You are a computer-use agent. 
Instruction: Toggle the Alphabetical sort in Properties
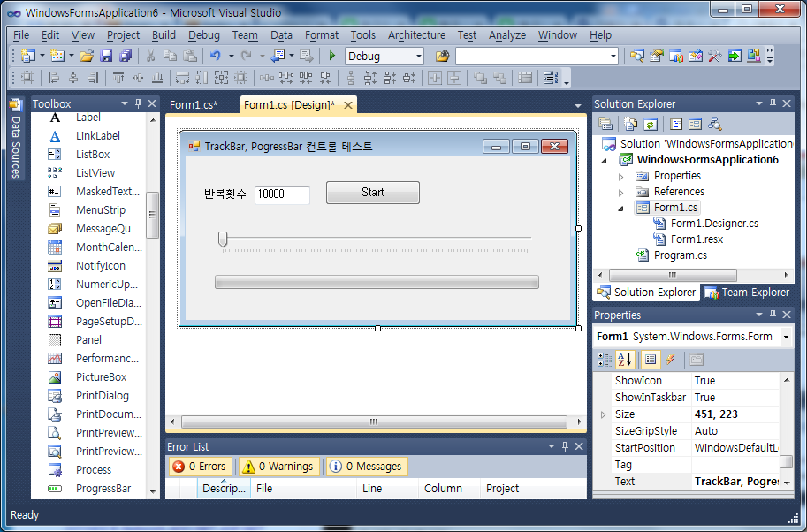pyautogui.click(x=624, y=360)
